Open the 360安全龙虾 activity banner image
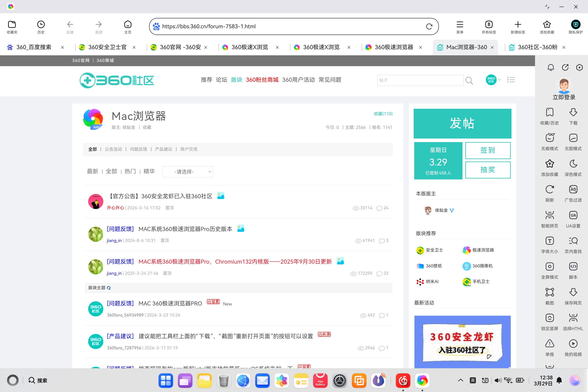588x392 pixels. click(462, 342)
